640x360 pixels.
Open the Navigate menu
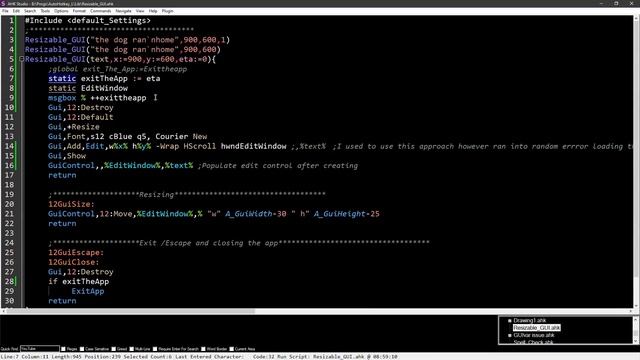pos(123,11)
